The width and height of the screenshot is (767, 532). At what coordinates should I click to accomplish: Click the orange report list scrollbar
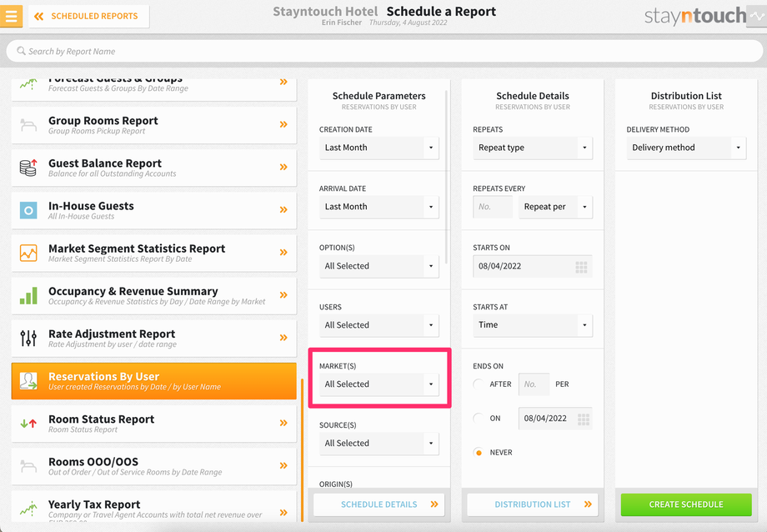click(303, 450)
